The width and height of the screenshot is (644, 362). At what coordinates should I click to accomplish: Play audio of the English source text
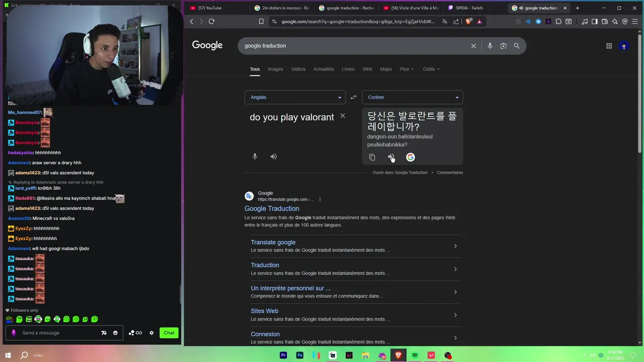(x=273, y=156)
